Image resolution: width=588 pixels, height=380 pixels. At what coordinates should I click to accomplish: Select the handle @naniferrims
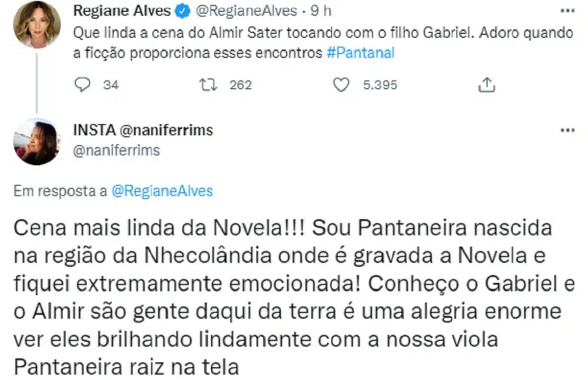coord(116,151)
